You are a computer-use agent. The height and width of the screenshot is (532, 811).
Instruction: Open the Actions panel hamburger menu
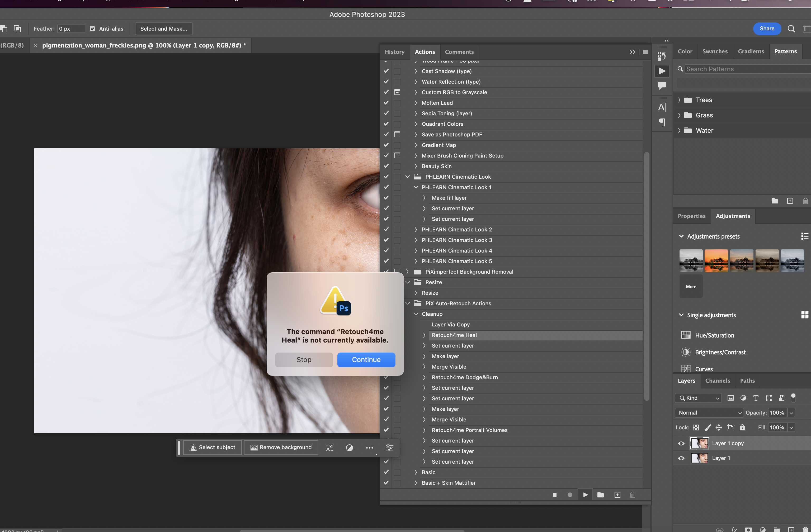pyautogui.click(x=645, y=52)
